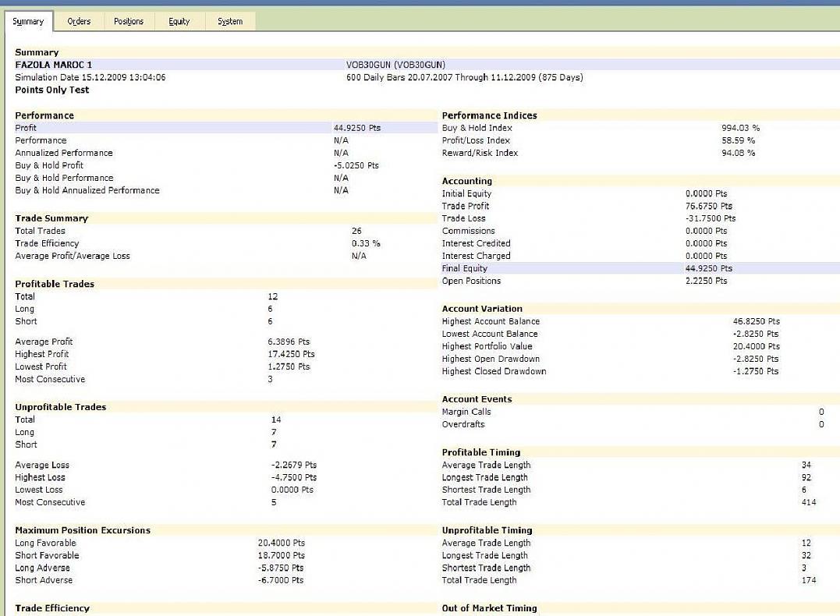Select the Final Equity row

(x=465, y=268)
